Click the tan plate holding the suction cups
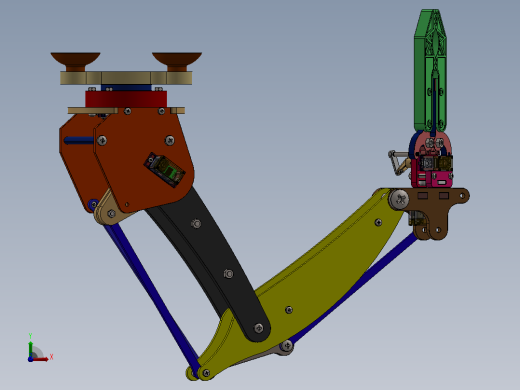Screen dimensions: 520x390 (126, 78)
